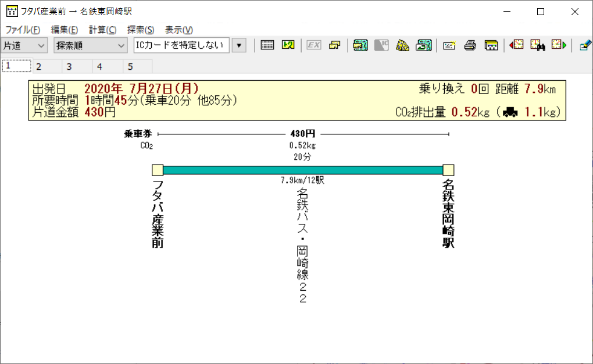Screen dimensions: 593x364
Task: Click the yellow split tickets icon
Action: [x=335, y=45]
